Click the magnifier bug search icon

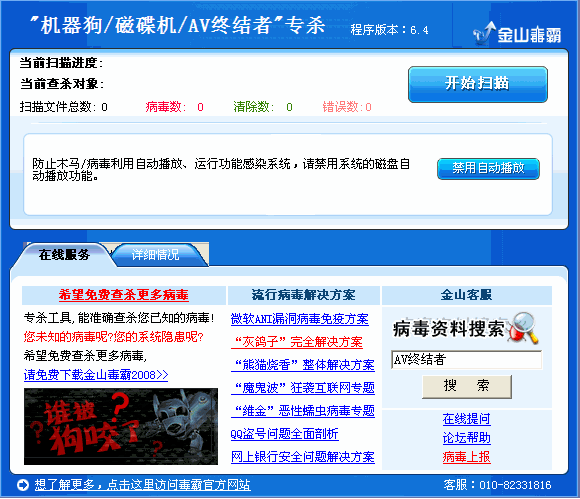coord(524,328)
